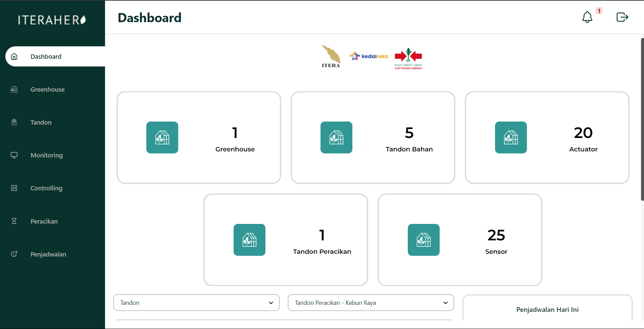Screen dimensions: 644x329
Task: Click the East-West Seed logo
Action: coord(408,58)
